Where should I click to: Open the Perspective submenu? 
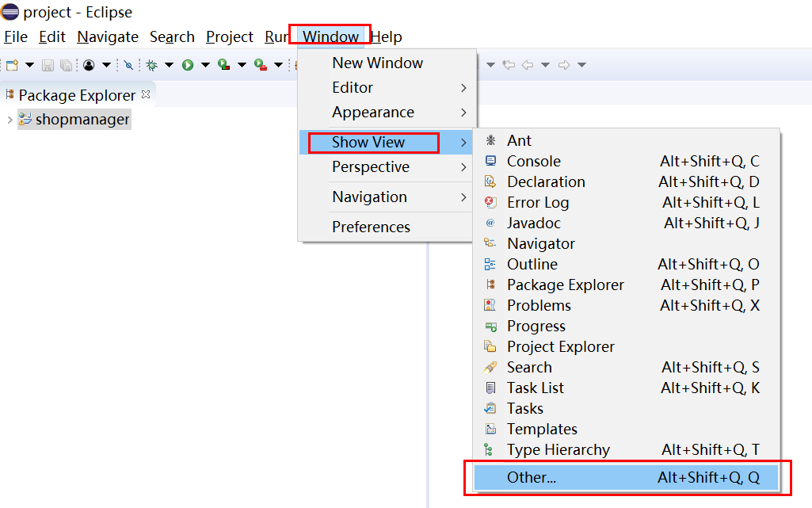click(387, 166)
